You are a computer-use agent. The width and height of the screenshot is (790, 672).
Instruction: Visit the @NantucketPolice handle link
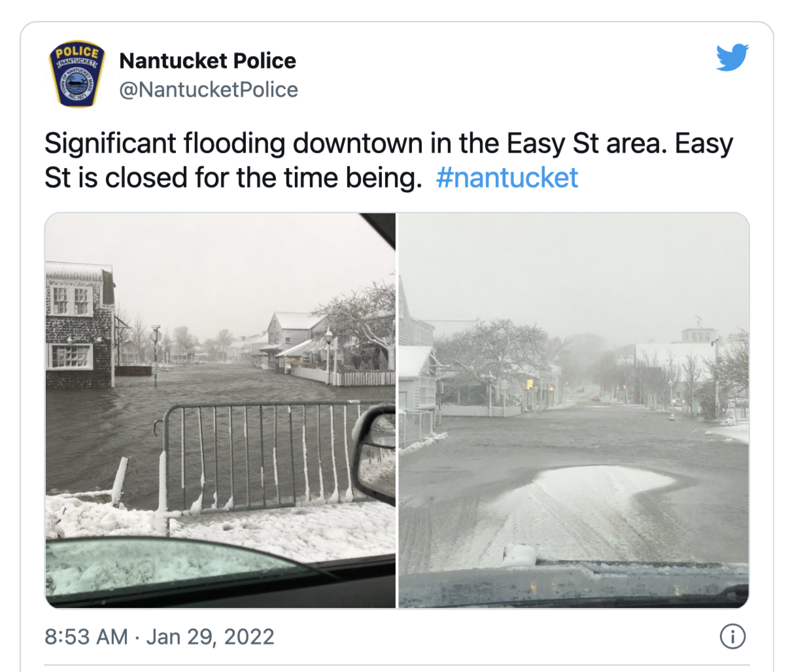coord(208,90)
